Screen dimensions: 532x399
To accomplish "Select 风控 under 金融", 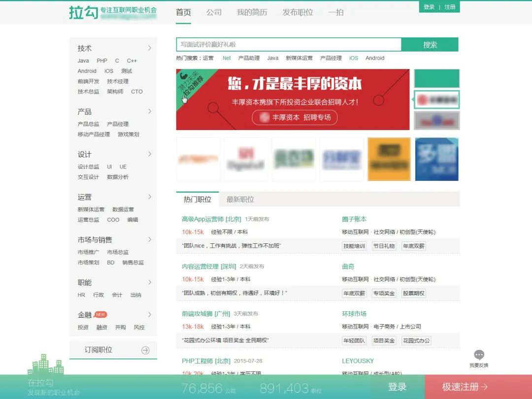I will click(139, 327).
